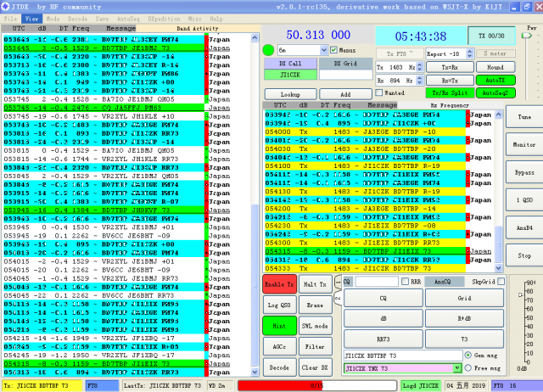Click the Bypass button
The width and height of the screenshot is (543, 392).
pyautogui.click(x=524, y=172)
